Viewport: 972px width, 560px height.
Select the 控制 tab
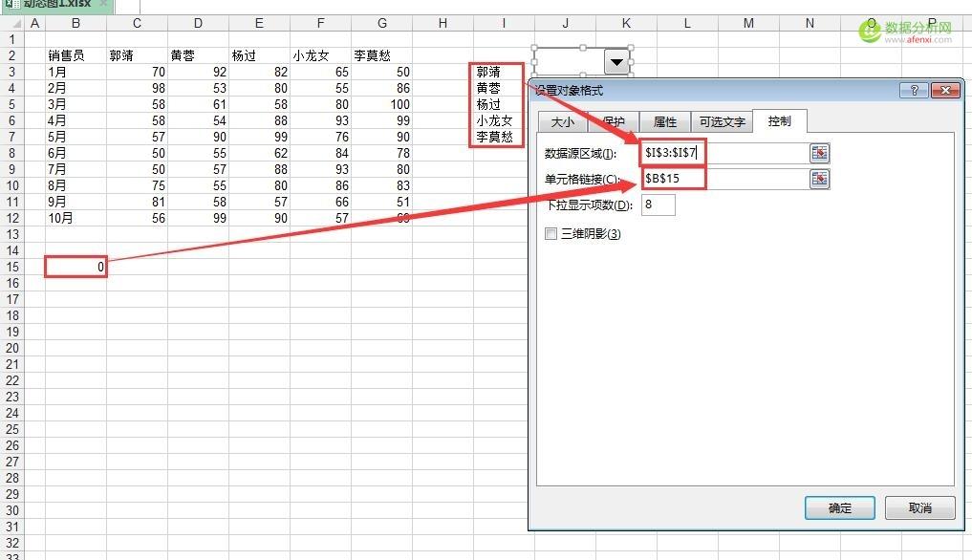[x=779, y=121]
